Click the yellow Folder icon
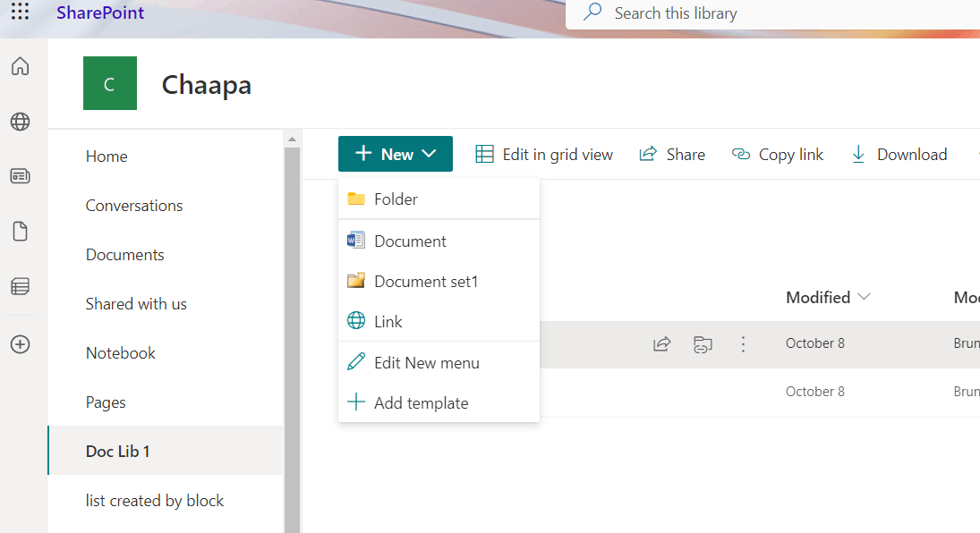The image size is (980, 533). click(x=356, y=199)
